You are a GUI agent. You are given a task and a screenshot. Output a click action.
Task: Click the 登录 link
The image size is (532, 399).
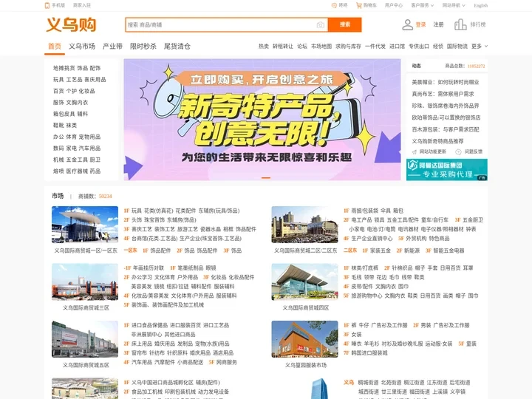[x=420, y=24]
